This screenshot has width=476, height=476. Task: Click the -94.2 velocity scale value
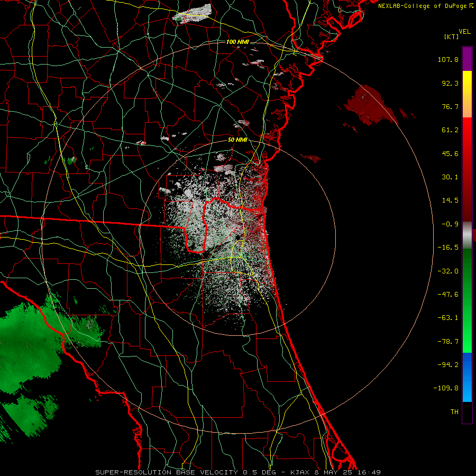click(448, 364)
